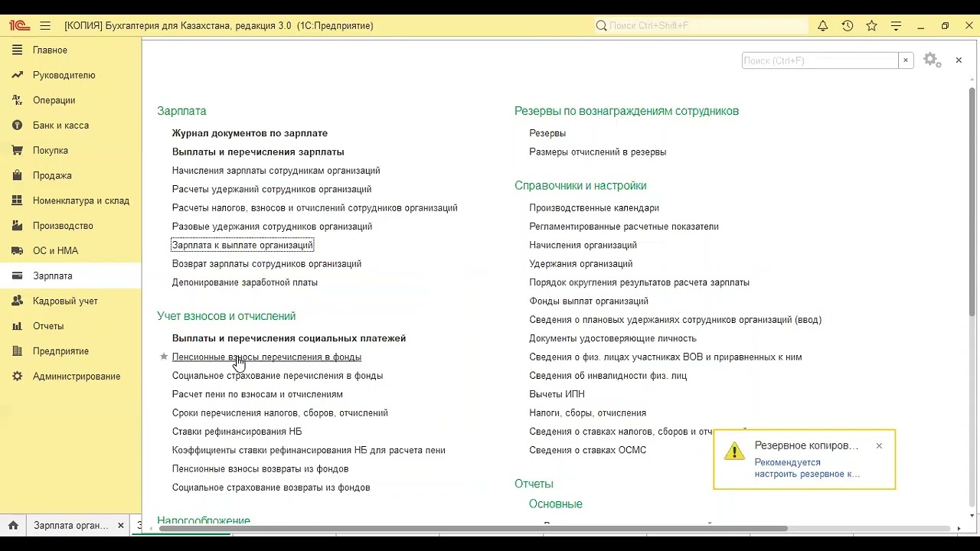Click the horizontal scrollbar
Image resolution: width=980 pixels, height=551 pixels.
pyautogui.click(x=473, y=528)
